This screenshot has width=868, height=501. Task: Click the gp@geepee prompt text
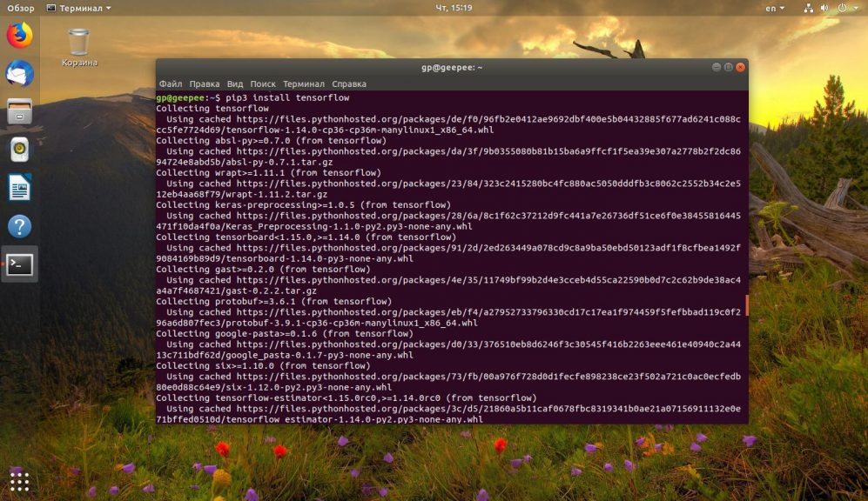180,98
